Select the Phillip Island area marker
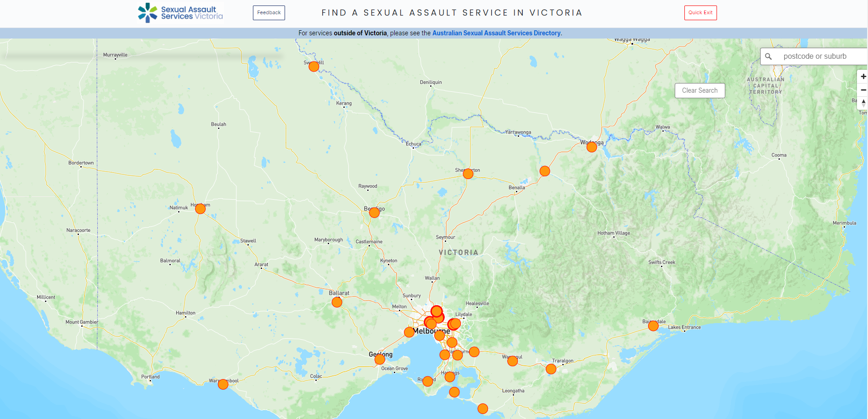868x419 pixels. click(x=454, y=392)
